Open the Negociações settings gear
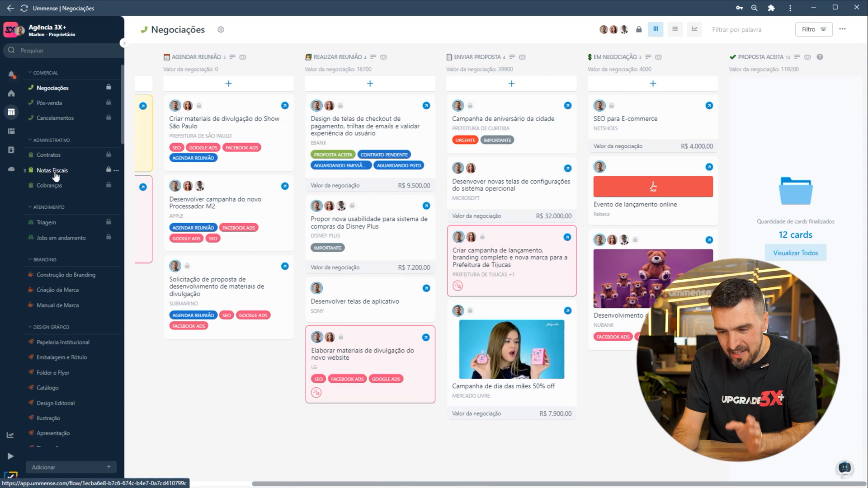The width and height of the screenshot is (868, 488). coord(221,29)
